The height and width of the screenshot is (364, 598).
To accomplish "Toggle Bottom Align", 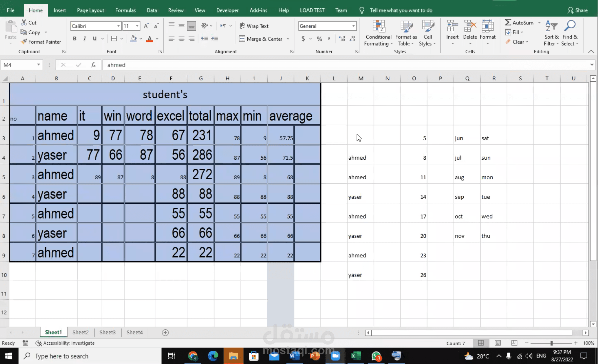I will coord(191,26).
